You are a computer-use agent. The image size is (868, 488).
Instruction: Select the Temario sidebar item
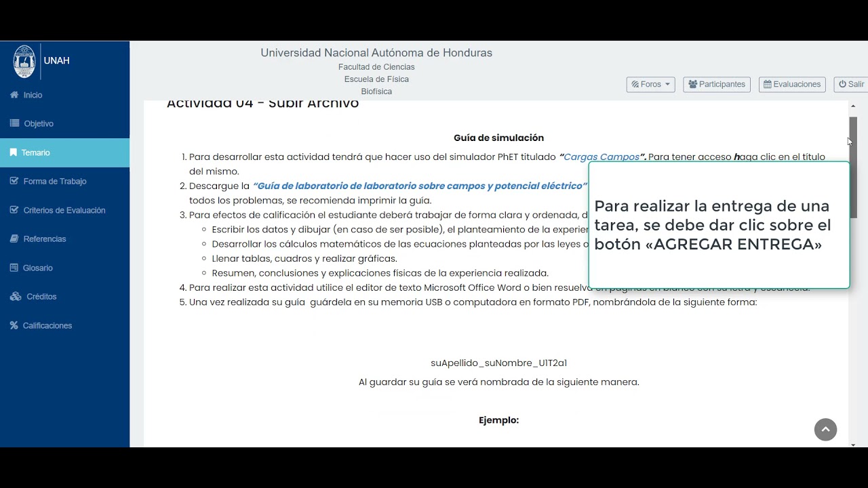(64, 152)
